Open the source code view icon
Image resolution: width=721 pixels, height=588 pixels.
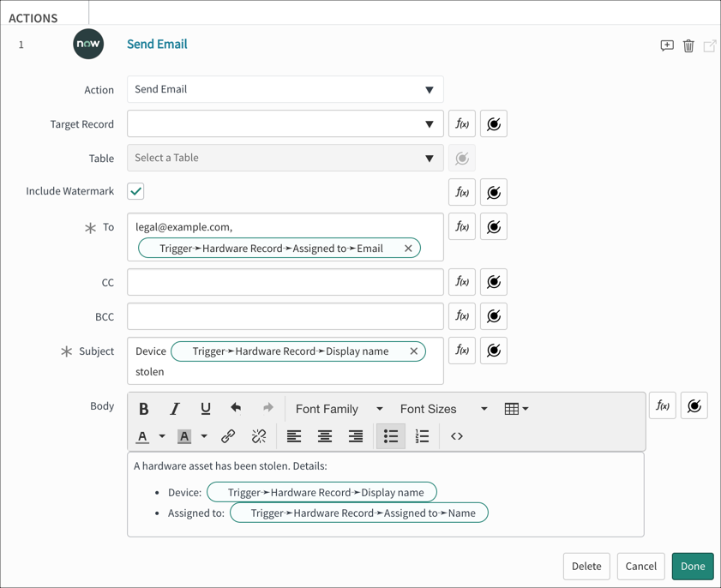[456, 436]
